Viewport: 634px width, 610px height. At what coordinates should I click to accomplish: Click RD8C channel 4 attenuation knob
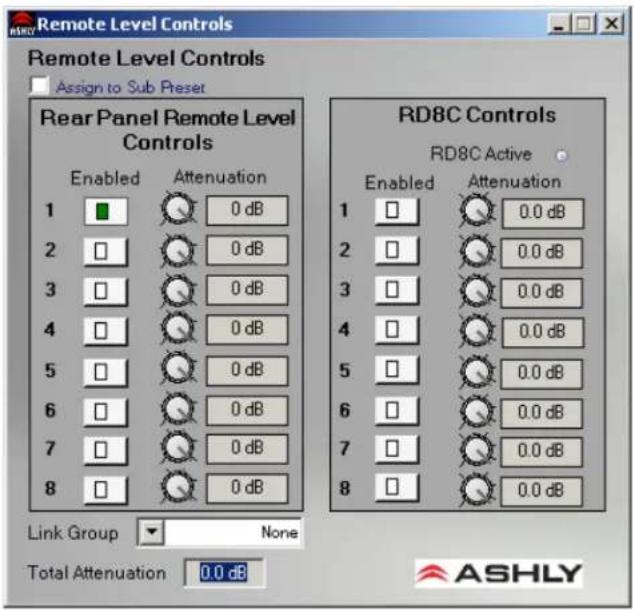point(477,330)
